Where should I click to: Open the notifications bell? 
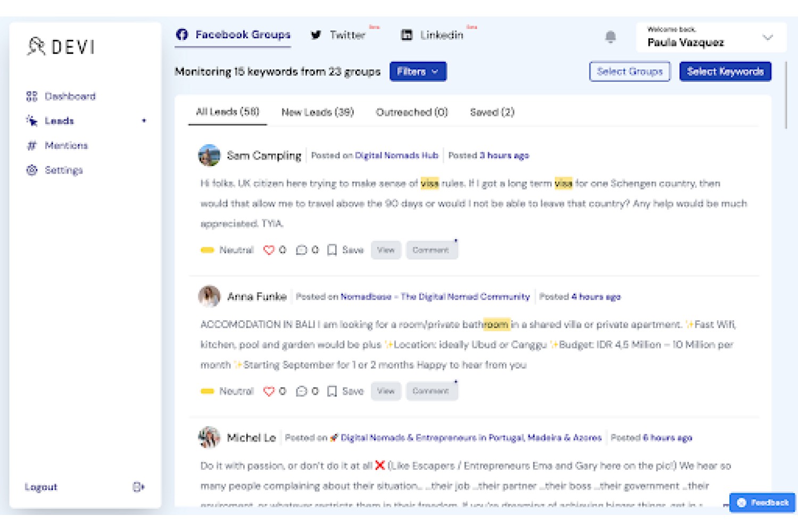click(x=611, y=37)
